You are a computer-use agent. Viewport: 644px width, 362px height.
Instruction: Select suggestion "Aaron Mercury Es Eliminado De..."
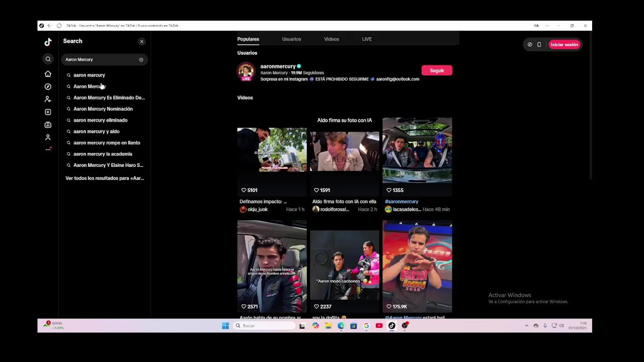(109, 98)
